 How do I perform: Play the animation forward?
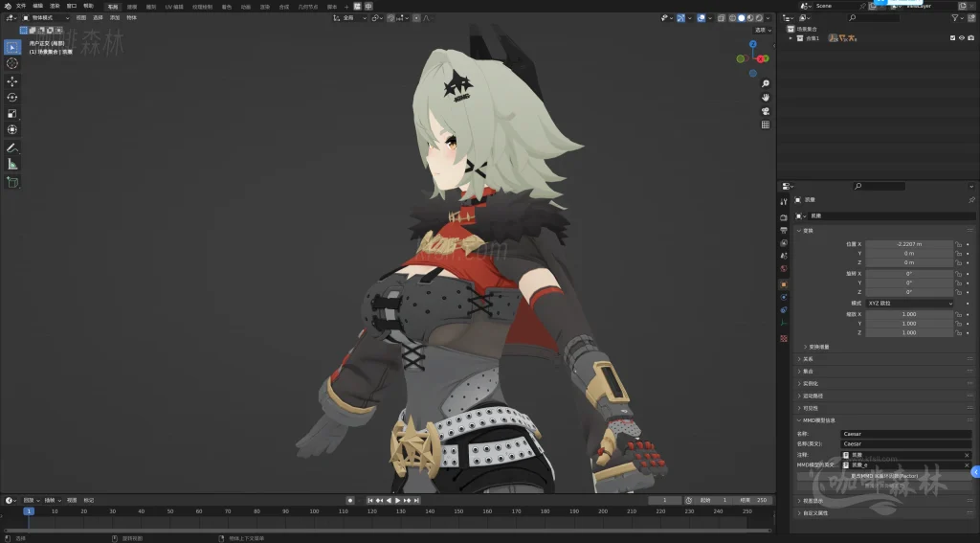(x=398, y=501)
